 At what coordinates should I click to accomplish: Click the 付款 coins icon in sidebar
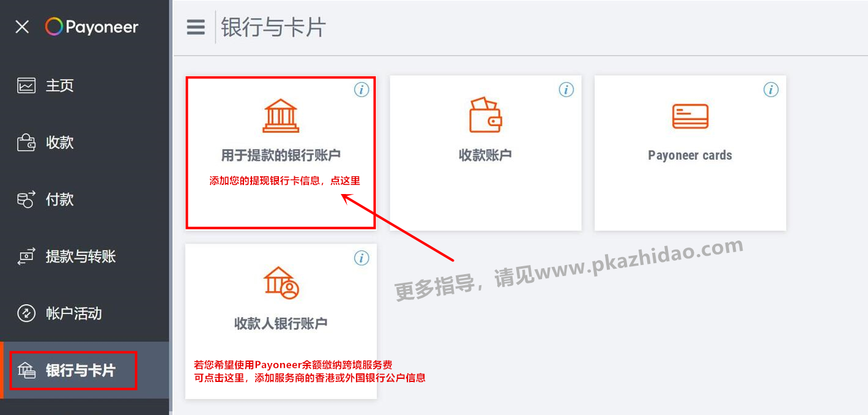pyautogui.click(x=26, y=200)
